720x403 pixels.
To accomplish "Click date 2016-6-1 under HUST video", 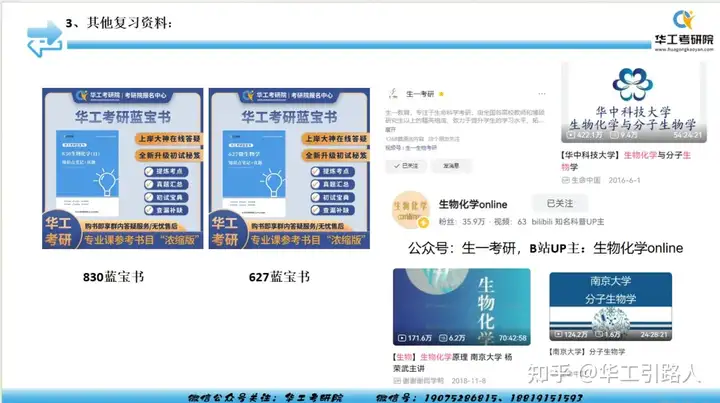I will [624, 180].
